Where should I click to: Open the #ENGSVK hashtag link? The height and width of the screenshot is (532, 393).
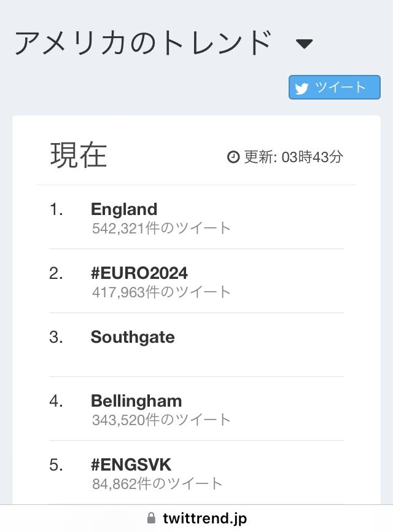(131, 464)
